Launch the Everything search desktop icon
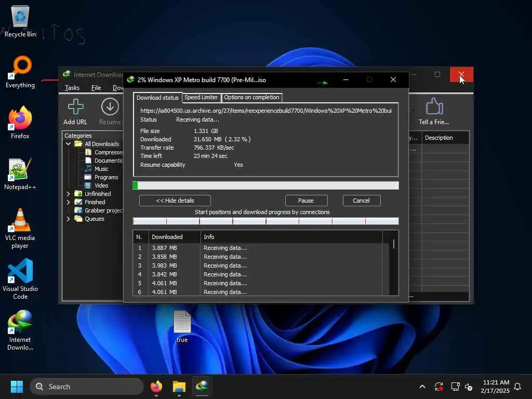 point(20,72)
